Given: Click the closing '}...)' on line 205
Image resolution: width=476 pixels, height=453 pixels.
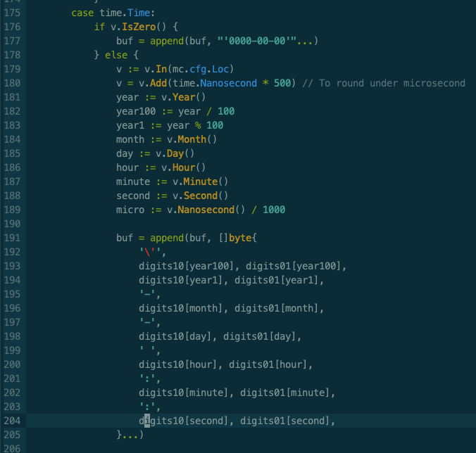Looking at the screenshot, I should coord(130,435).
